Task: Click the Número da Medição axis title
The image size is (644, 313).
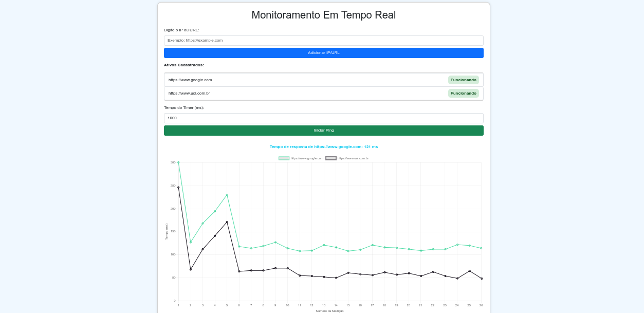Action: pyautogui.click(x=329, y=311)
